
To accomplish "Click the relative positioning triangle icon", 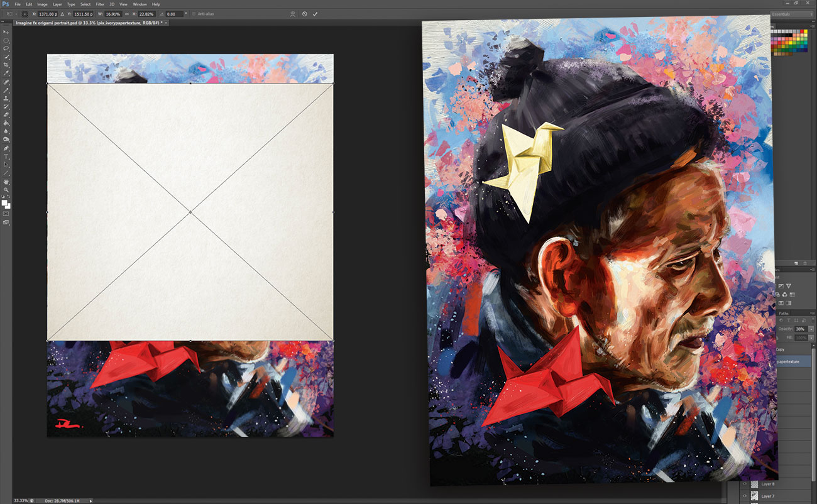I will click(62, 14).
